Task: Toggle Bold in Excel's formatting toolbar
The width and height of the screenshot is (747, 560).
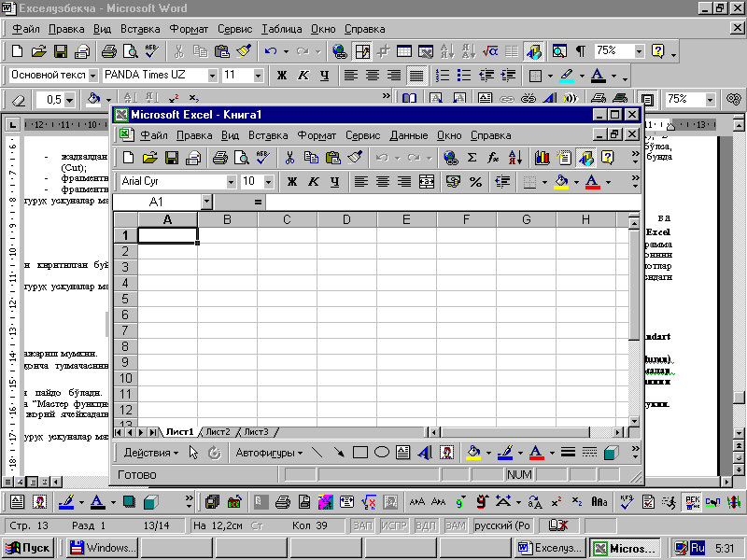Action: [x=292, y=181]
